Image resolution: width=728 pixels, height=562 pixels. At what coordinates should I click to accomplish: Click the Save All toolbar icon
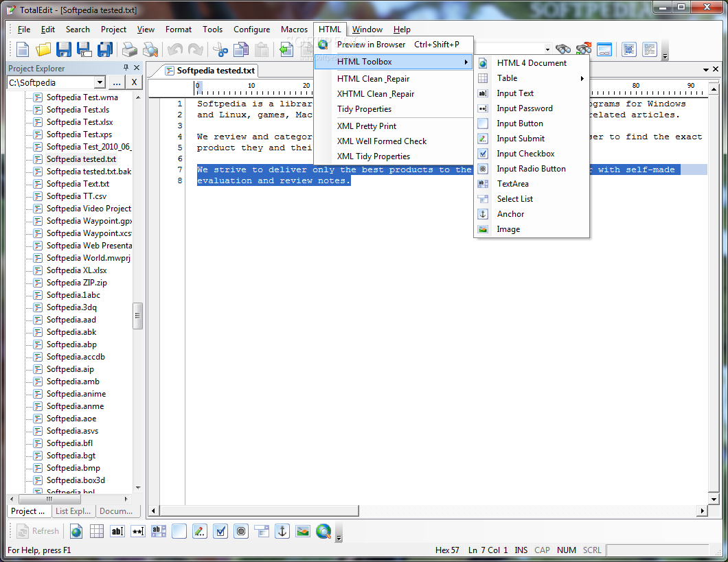(105, 49)
